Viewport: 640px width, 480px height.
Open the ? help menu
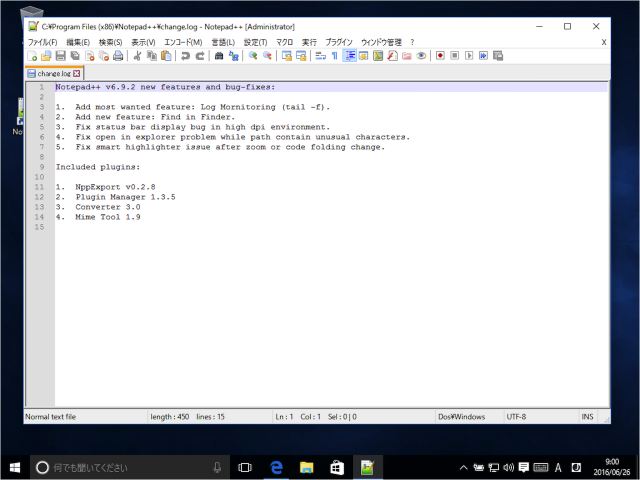[412, 42]
